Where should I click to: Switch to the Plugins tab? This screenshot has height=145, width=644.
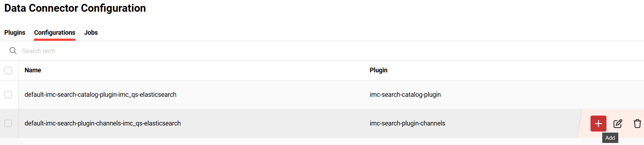[x=15, y=33]
